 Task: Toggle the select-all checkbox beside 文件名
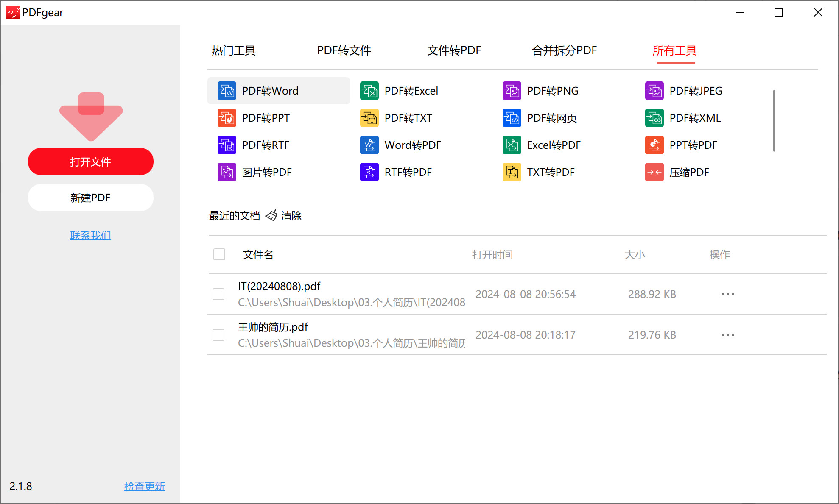point(219,254)
